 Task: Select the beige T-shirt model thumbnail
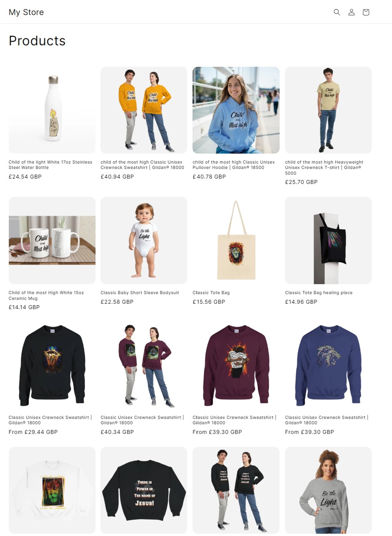tap(328, 110)
